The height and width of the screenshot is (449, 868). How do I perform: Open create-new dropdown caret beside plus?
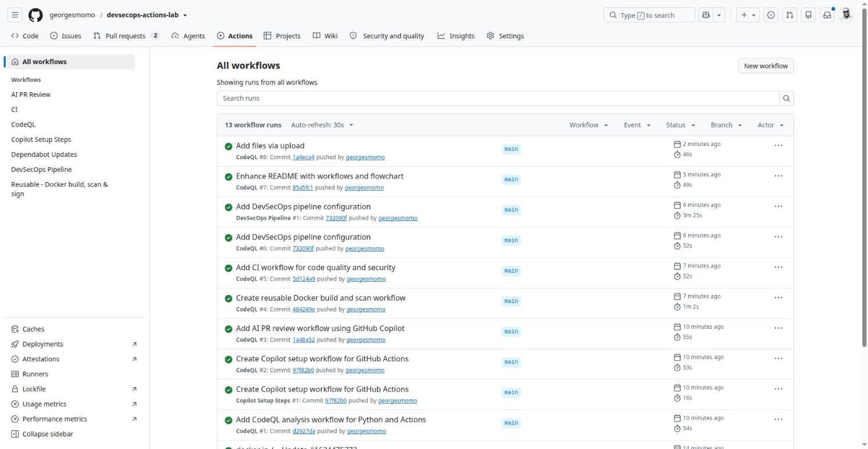(754, 15)
